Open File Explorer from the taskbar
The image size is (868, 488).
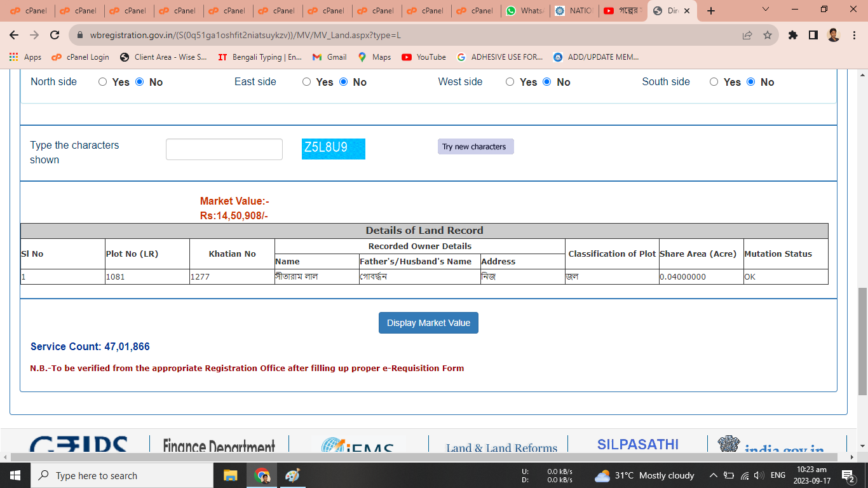point(230,475)
